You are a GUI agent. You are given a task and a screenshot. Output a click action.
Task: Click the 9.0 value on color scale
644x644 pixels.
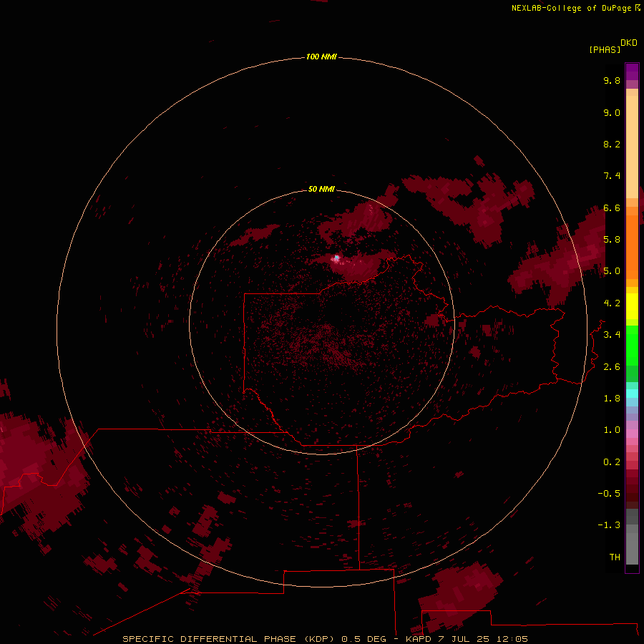612,112
